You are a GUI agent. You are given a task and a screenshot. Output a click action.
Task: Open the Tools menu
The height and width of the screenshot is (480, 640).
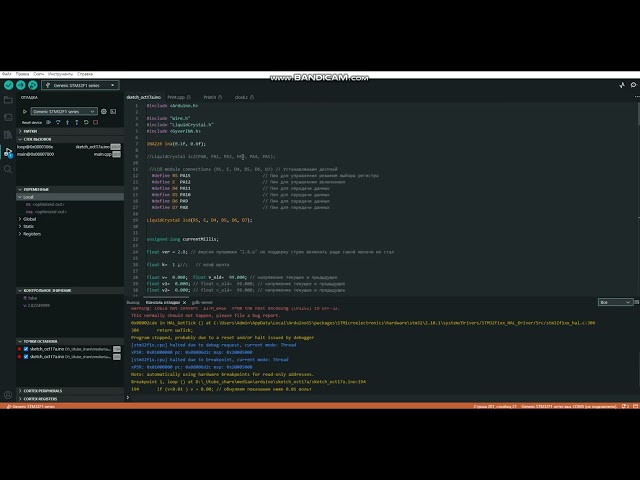point(60,74)
